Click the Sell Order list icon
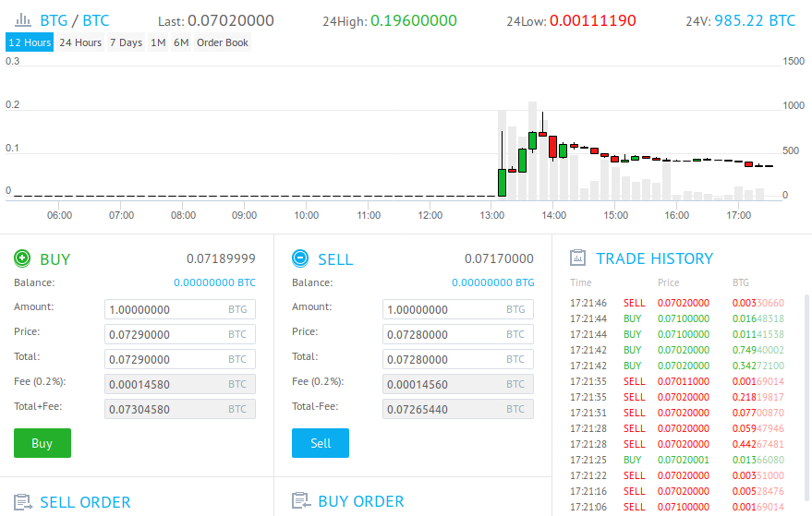The height and width of the screenshot is (516, 812). click(x=23, y=502)
